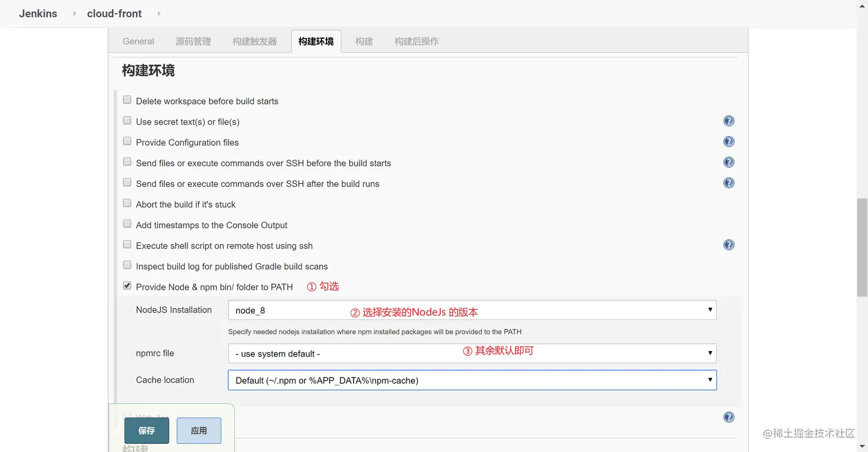868x452 pixels.
Task: Switch to the 构建触发器 tab
Action: (255, 41)
